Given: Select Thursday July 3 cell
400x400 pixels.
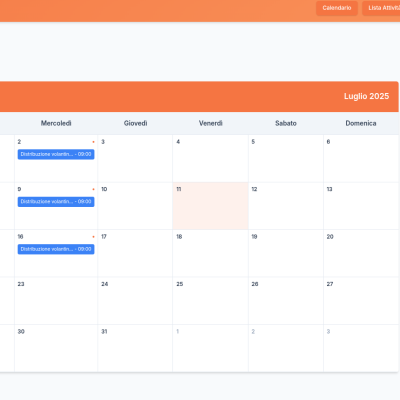Looking at the screenshot, I should (x=135, y=158).
